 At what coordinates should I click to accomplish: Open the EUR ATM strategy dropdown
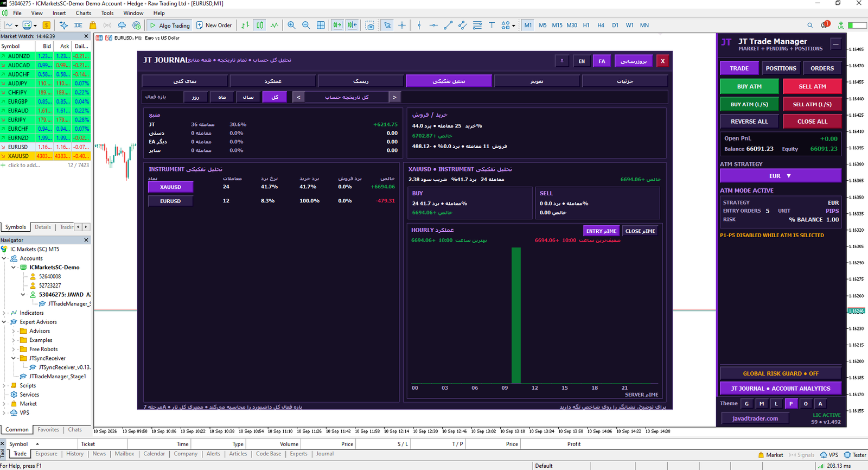781,176
